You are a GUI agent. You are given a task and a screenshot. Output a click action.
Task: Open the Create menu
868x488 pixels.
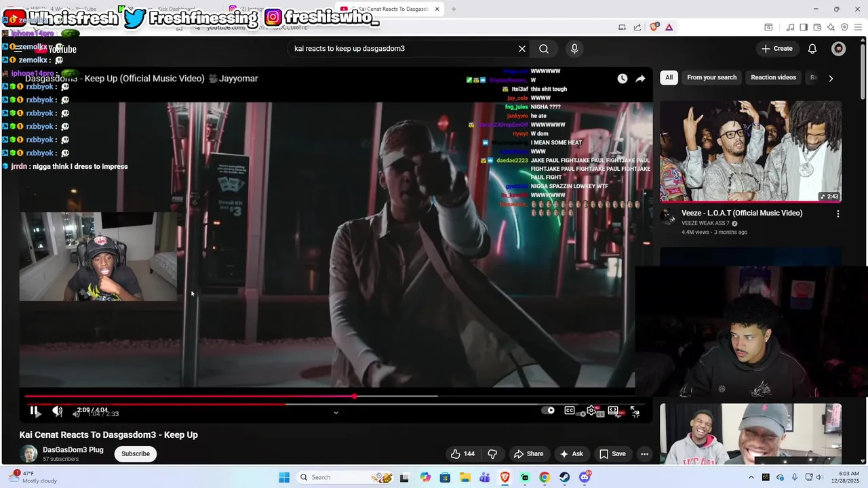(777, 49)
